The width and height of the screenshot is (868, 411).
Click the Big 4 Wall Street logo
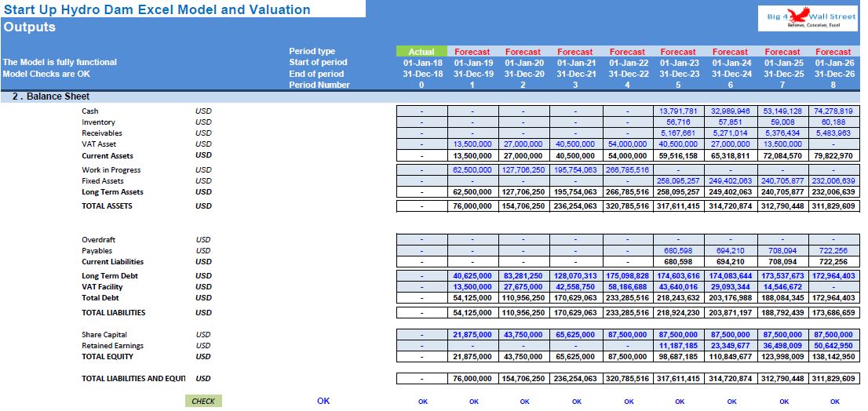pos(808,18)
